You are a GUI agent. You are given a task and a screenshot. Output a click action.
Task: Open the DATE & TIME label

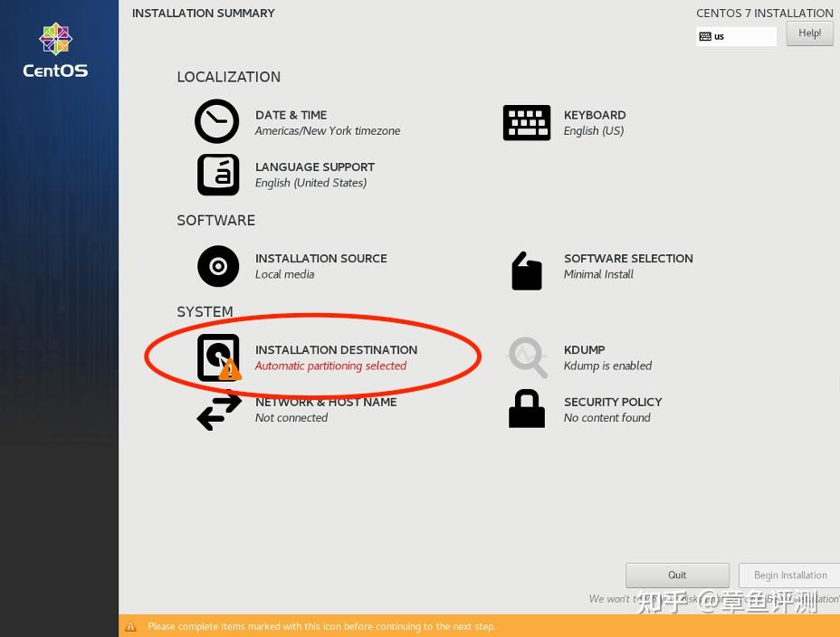click(291, 115)
